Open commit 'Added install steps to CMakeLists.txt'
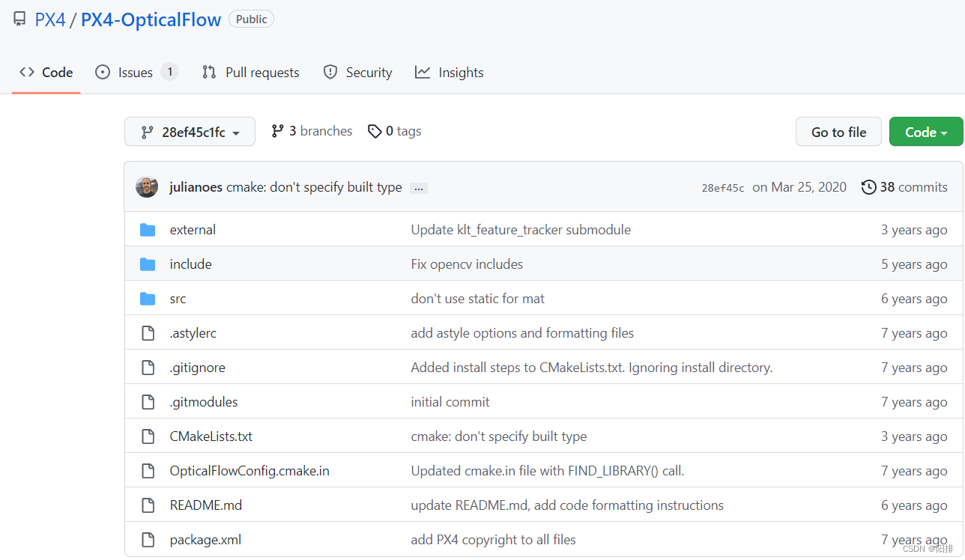 [592, 368]
